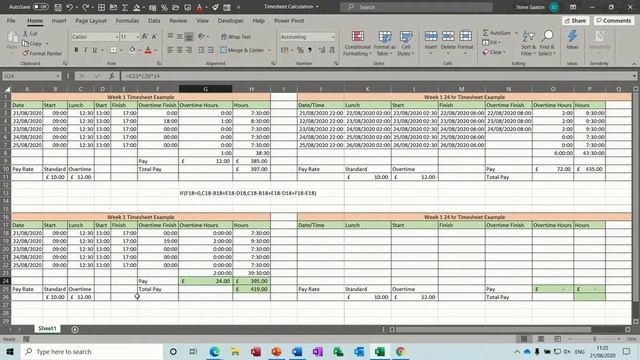The height and width of the screenshot is (360, 640).
Task: Move the zoom slider
Action: coord(594,339)
